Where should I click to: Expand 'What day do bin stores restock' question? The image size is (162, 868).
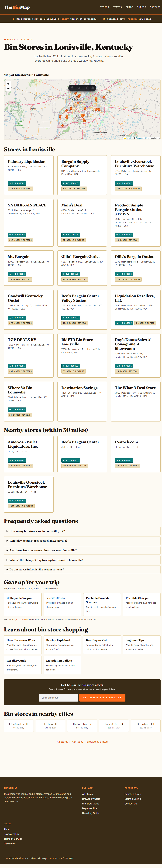82,540
